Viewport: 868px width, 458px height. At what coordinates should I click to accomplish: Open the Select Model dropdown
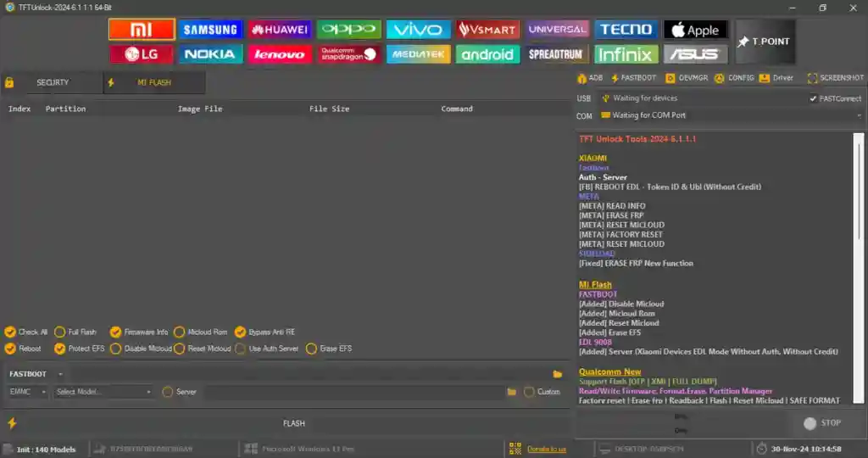click(103, 392)
